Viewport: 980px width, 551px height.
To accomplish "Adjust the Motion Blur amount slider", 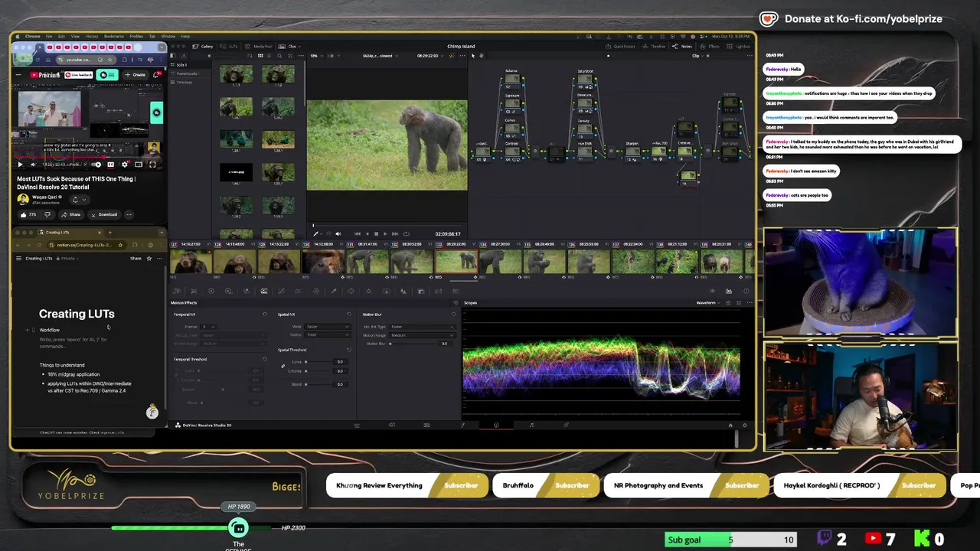I will pyautogui.click(x=413, y=344).
